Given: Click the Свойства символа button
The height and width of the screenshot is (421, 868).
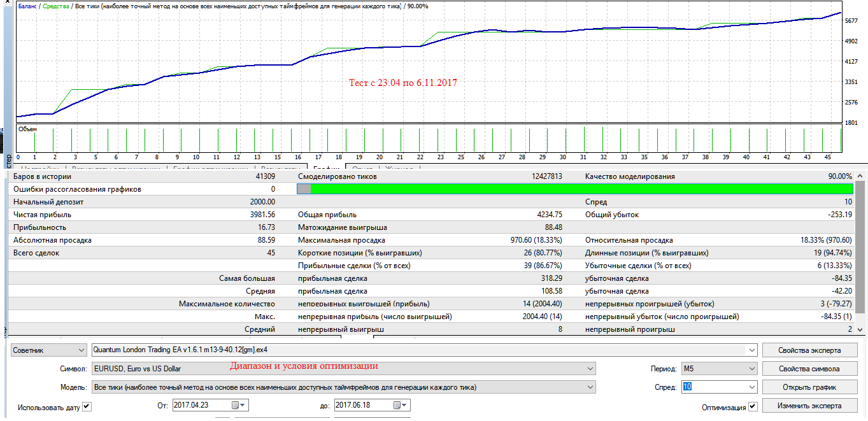Looking at the screenshot, I should click(x=809, y=369).
